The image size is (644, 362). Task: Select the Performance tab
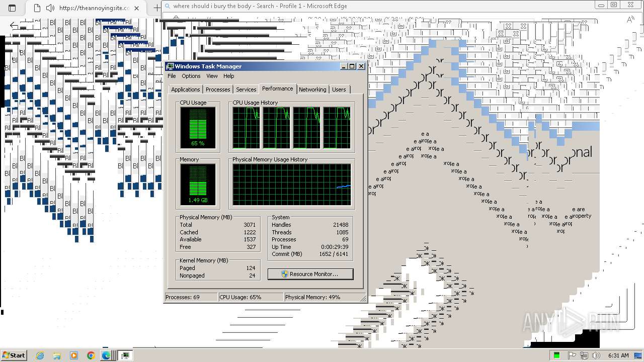coord(277,88)
